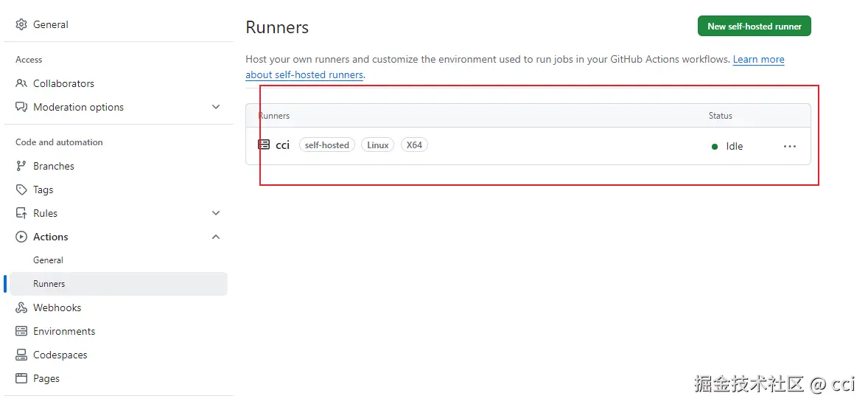868x407 pixels.
Task: Click the Pages browser icon
Action: pos(21,379)
